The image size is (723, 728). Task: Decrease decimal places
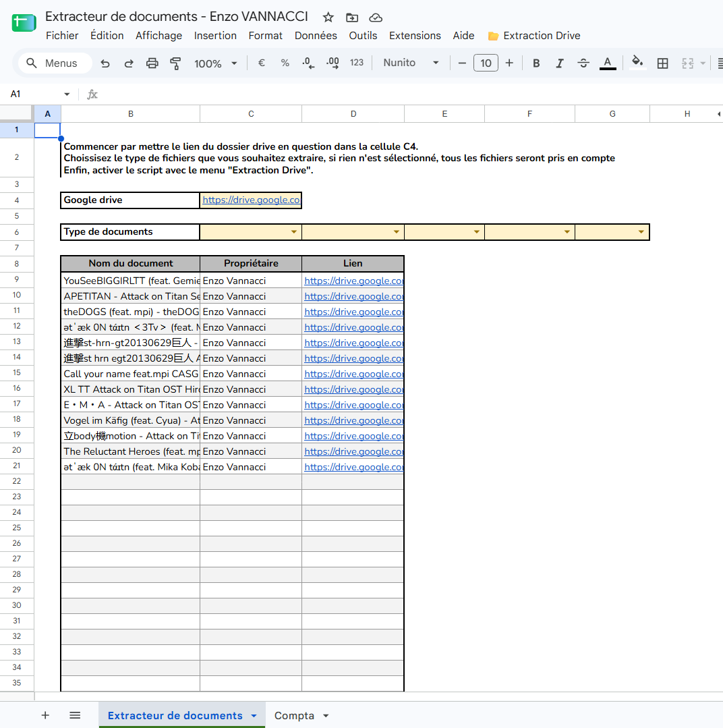tap(308, 63)
